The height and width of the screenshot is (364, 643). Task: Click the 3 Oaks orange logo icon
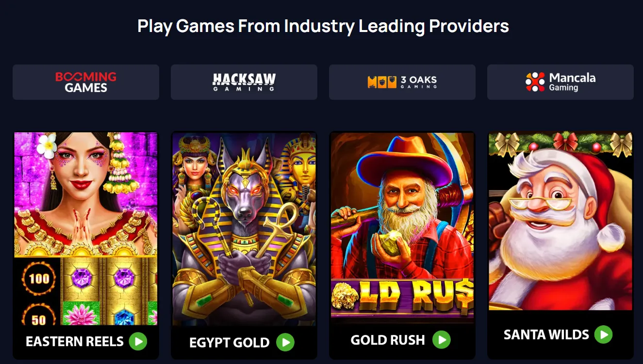tap(382, 82)
